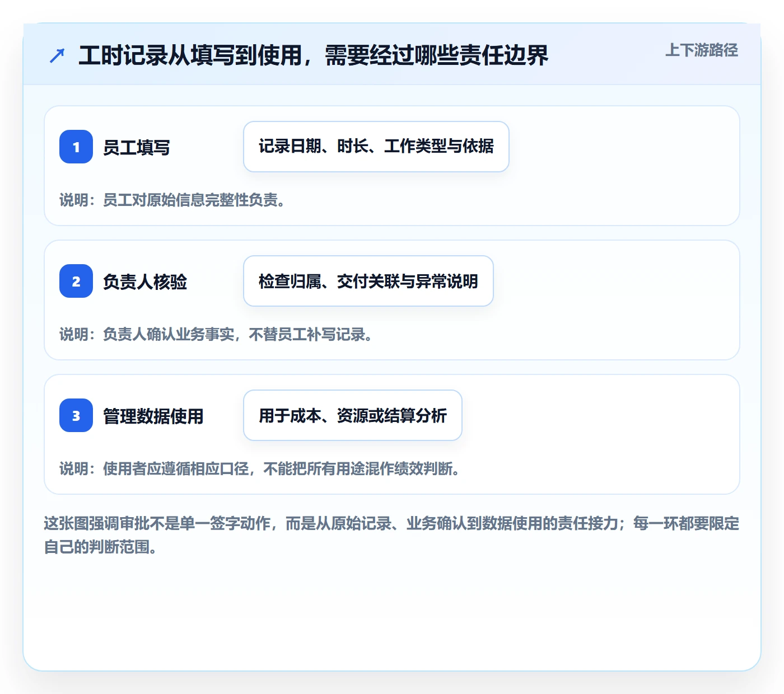This screenshot has height=694, width=784.
Task: Click the 管理数据使用 step heading
Action: point(153,416)
